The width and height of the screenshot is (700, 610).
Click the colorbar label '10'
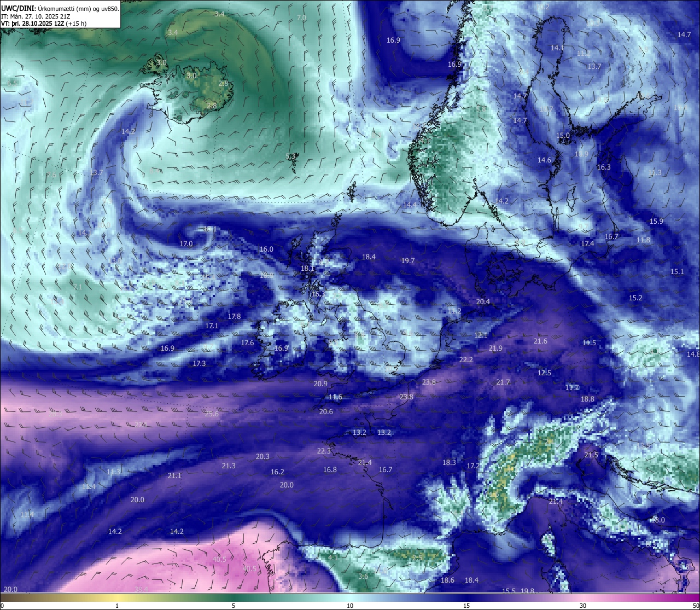point(350,606)
